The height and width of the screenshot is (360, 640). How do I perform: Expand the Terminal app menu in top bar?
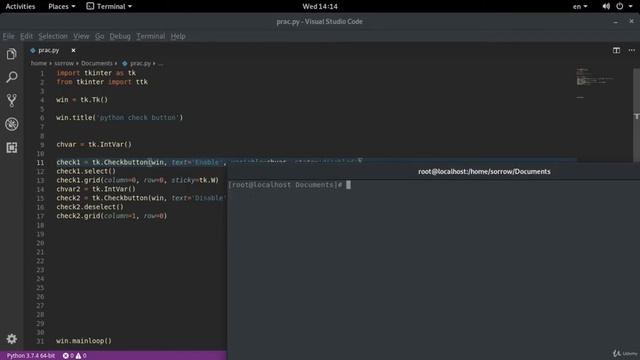[x=109, y=6]
